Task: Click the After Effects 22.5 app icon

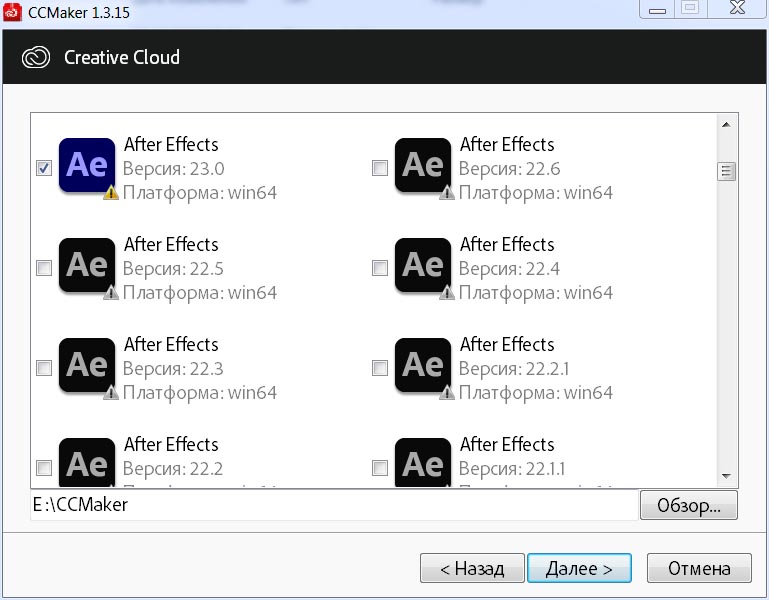Action: click(87, 265)
